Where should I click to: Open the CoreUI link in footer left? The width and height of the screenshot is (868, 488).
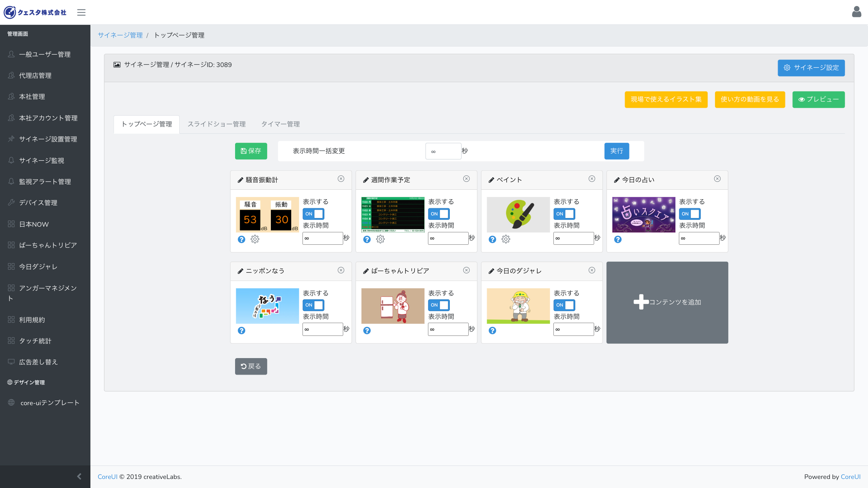[x=107, y=477]
